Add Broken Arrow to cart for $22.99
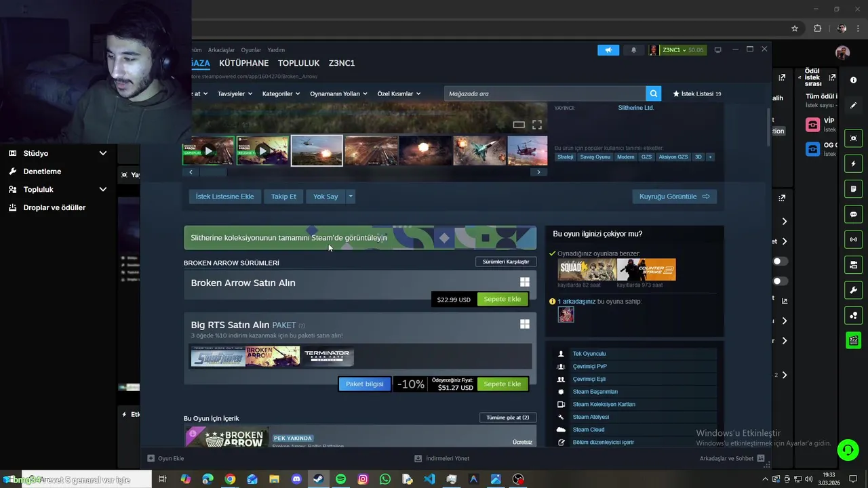The image size is (868, 488). coord(502,299)
